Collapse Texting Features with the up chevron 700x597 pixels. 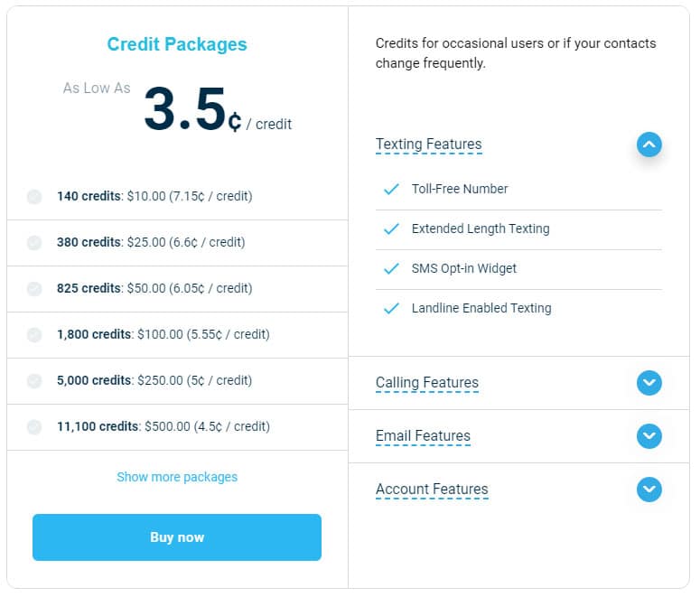(x=649, y=145)
